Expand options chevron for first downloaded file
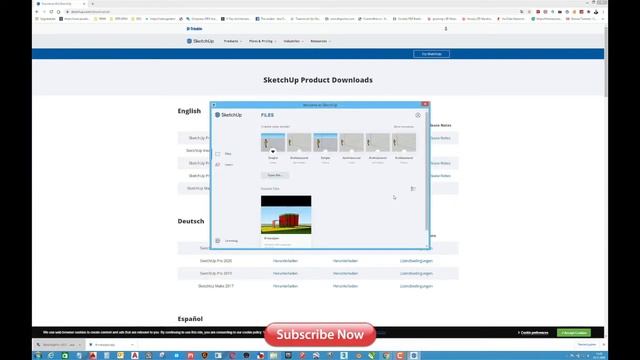 pyautogui.click(x=80, y=345)
